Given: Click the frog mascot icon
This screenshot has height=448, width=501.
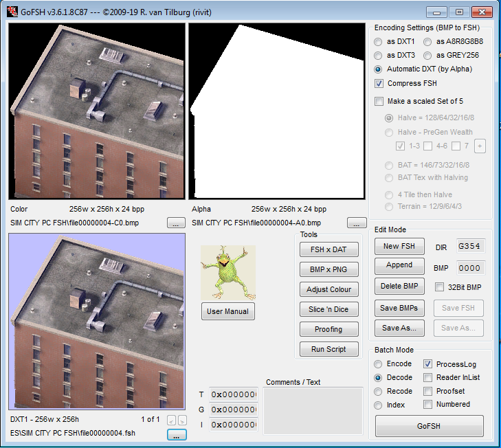Looking at the screenshot, I should 227,272.
